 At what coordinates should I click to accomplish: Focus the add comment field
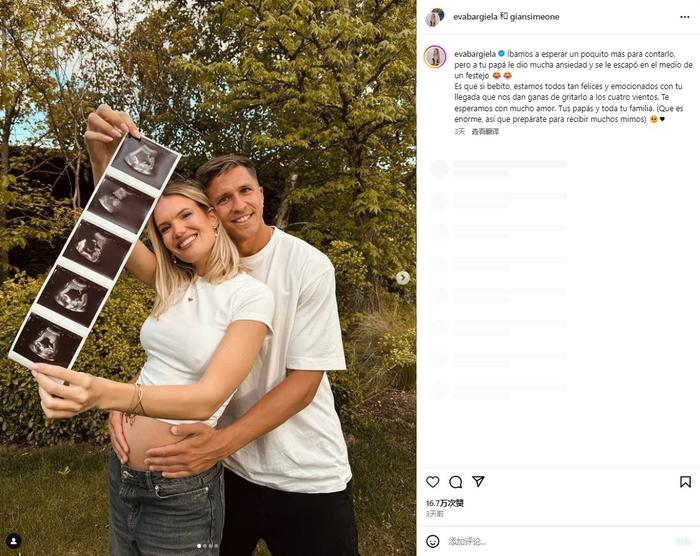click(558, 542)
